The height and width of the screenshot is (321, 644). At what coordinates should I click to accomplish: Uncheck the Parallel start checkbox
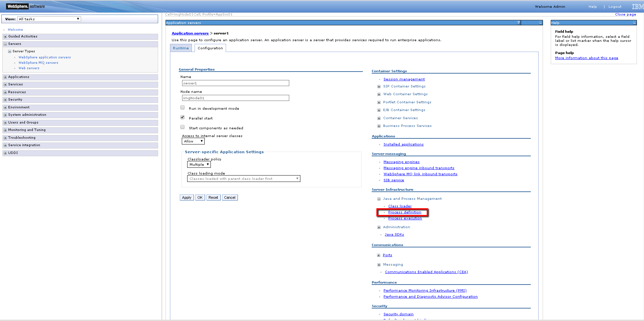click(182, 117)
